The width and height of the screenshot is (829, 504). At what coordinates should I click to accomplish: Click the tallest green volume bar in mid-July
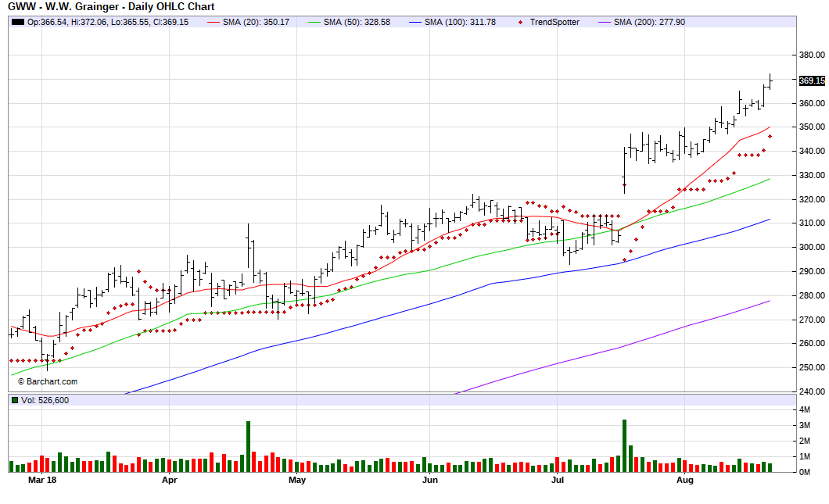[x=624, y=446]
